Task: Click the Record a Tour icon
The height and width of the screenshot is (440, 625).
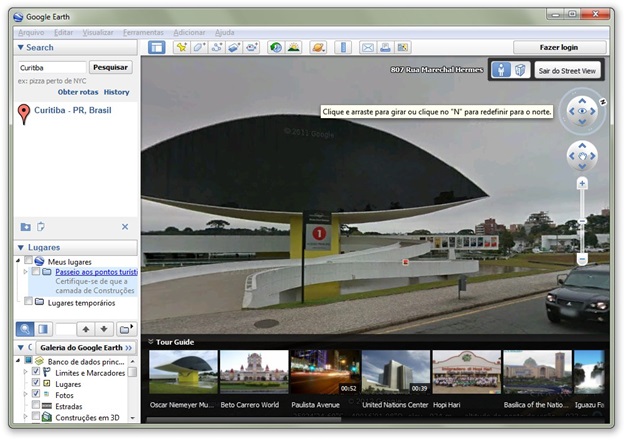Action: (252, 47)
